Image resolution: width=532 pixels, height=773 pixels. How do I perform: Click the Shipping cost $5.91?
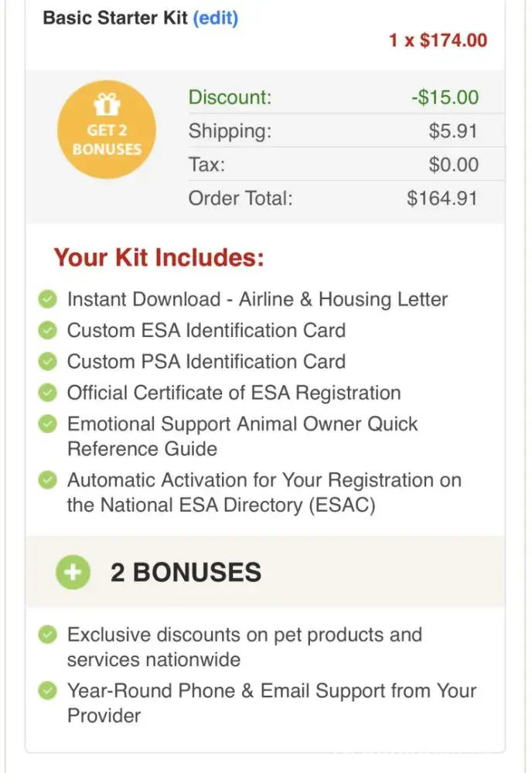[453, 131]
